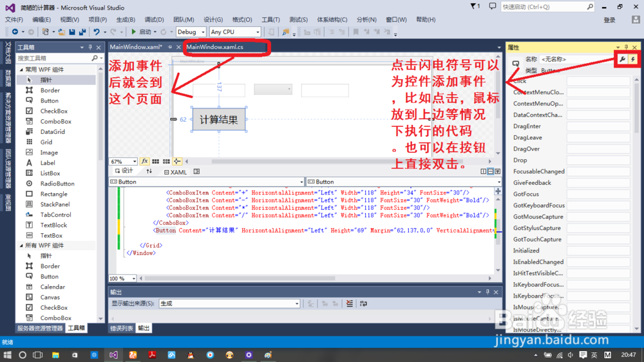Switch to vertical split layout icon
The height and width of the screenshot is (362, 644).
(484, 171)
